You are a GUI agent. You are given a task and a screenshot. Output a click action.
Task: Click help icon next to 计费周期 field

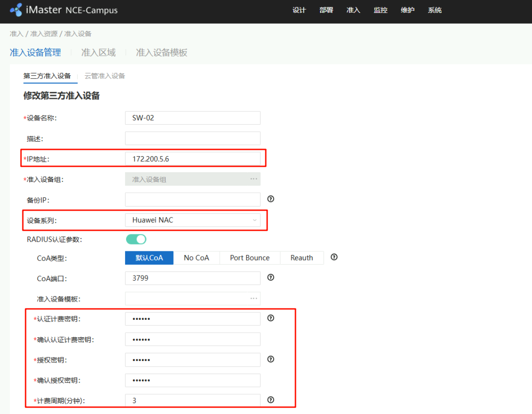click(x=270, y=400)
